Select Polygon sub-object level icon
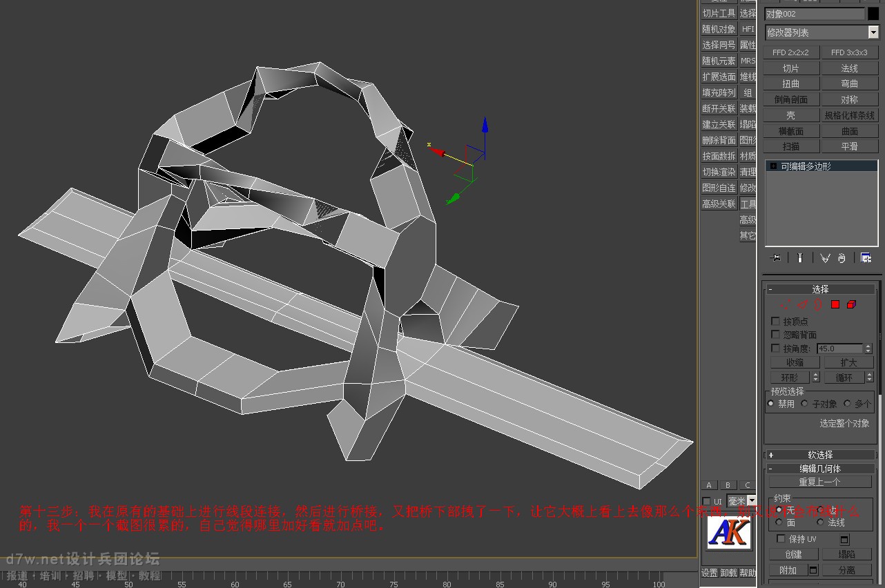 [835, 304]
